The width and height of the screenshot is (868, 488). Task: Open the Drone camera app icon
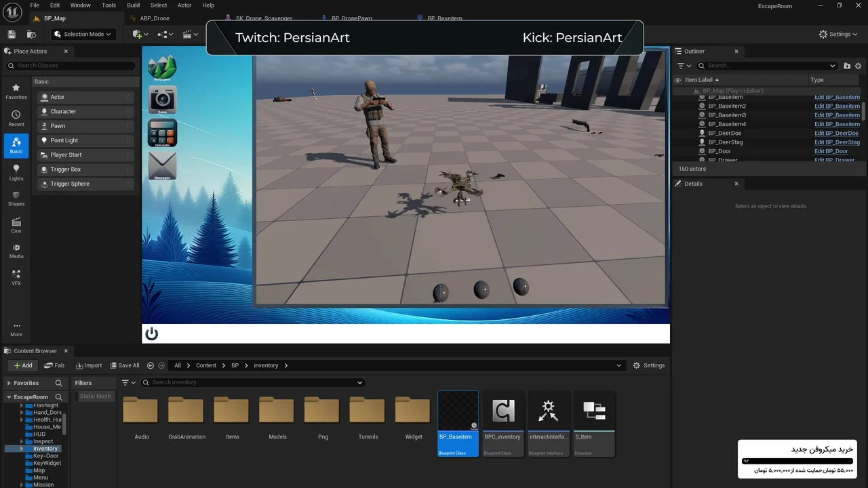162,100
